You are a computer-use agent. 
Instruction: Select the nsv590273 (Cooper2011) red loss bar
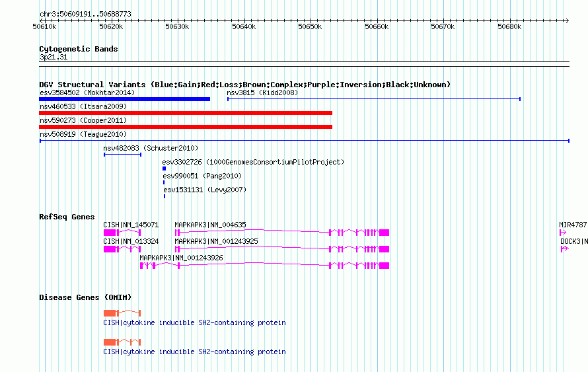pyautogui.click(x=186, y=127)
